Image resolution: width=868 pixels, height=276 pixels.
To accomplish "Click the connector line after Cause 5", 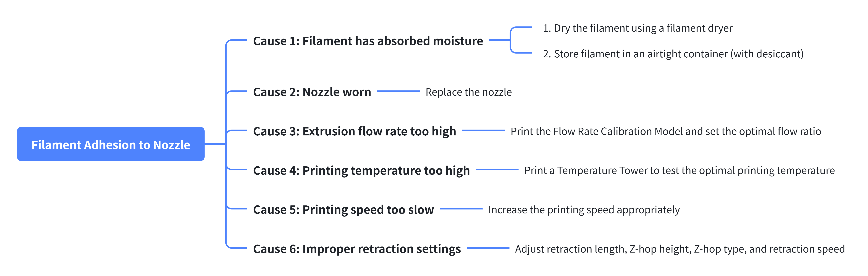I will (x=461, y=209).
